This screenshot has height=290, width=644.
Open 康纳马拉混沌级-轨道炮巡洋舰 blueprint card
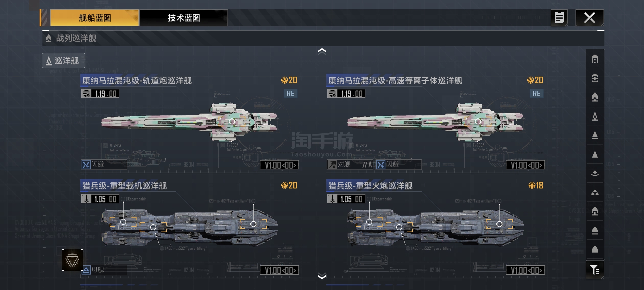tap(190, 123)
